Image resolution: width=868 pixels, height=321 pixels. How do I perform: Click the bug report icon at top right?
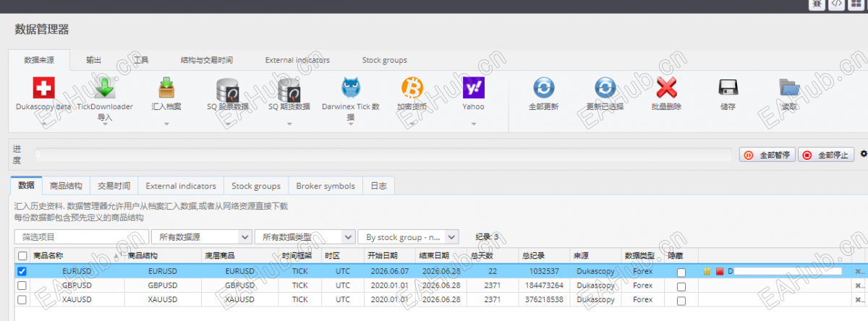[x=816, y=4]
